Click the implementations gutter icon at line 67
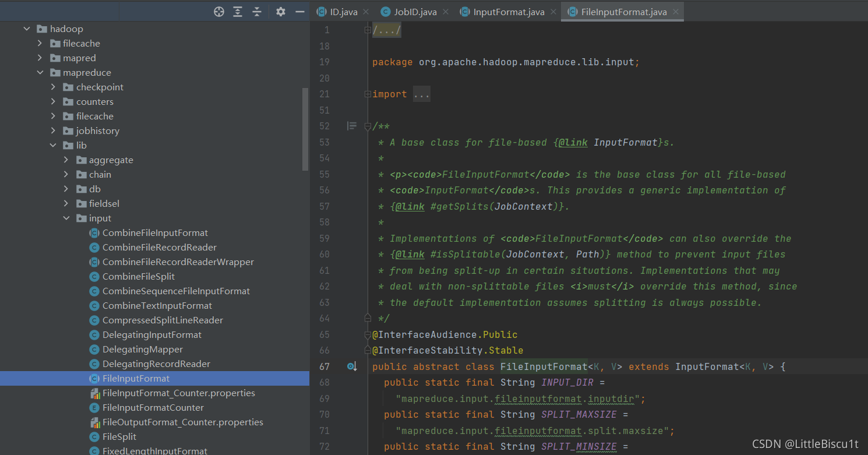 click(352, 366)
